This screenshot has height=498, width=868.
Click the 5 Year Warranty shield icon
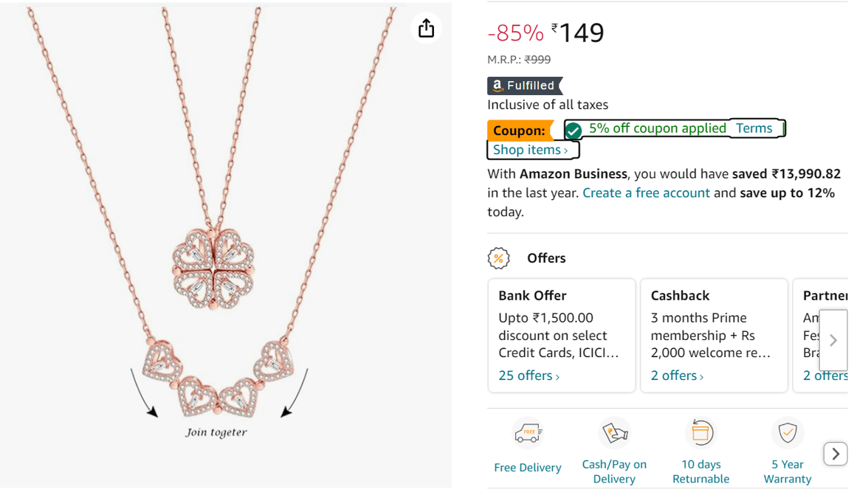[788, 433]
